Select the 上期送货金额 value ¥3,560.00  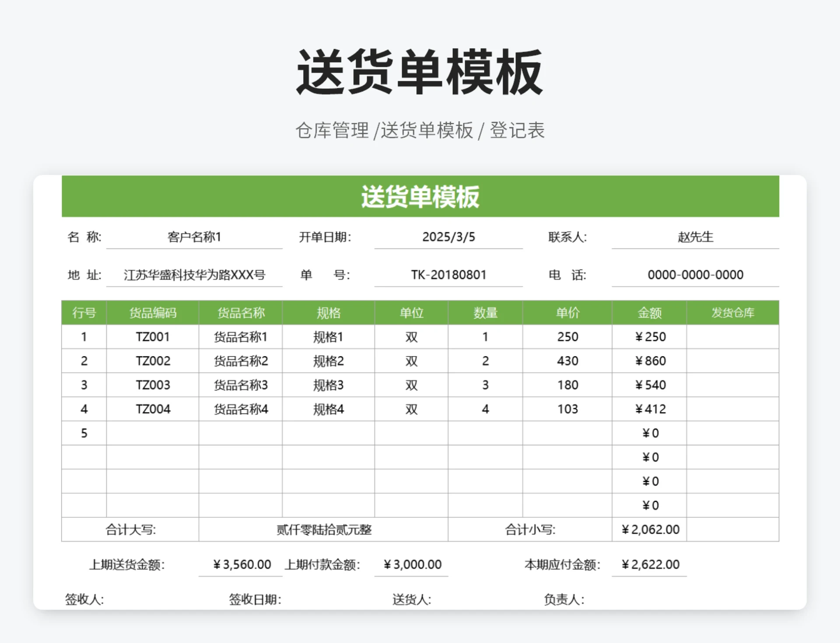pos(241,564)
